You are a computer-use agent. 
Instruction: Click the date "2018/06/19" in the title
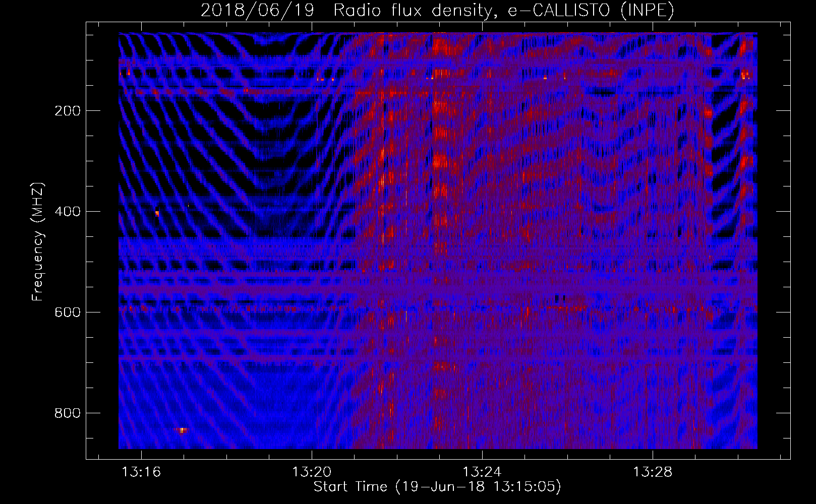pos(257,11)
